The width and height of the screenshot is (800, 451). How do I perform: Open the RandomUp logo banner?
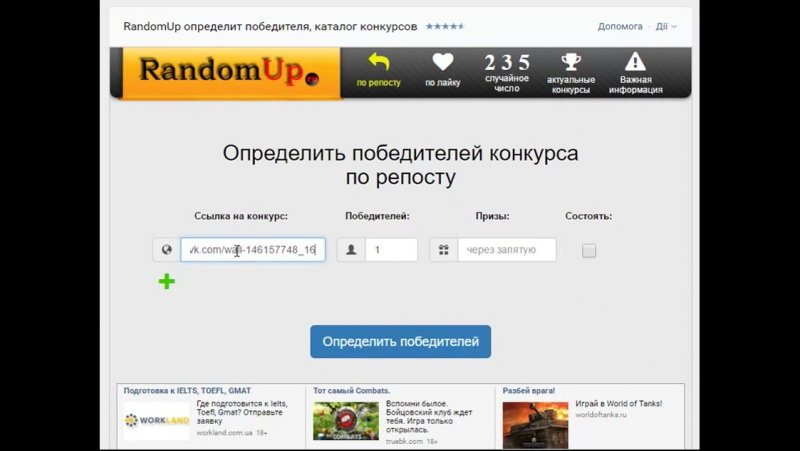[231, 72]
